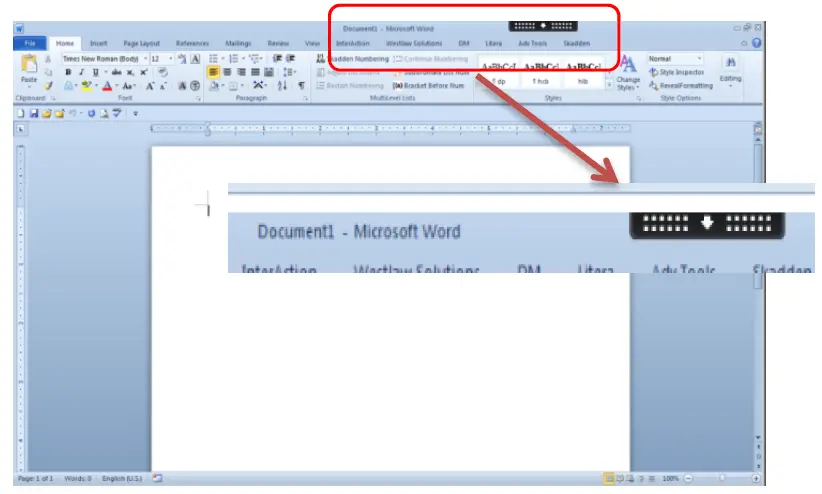Viewport: 822px width, 494px height.
Task: Click the red font color button
Action: [107, 86]
